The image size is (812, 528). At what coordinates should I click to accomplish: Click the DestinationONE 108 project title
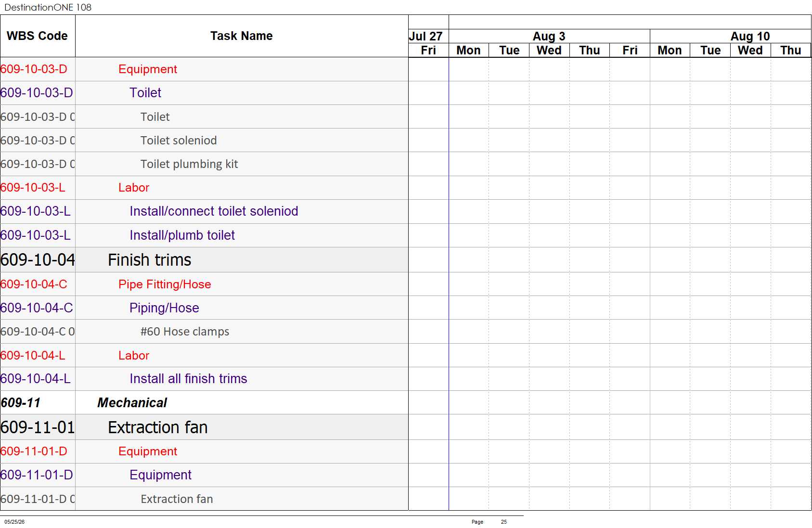48,7
